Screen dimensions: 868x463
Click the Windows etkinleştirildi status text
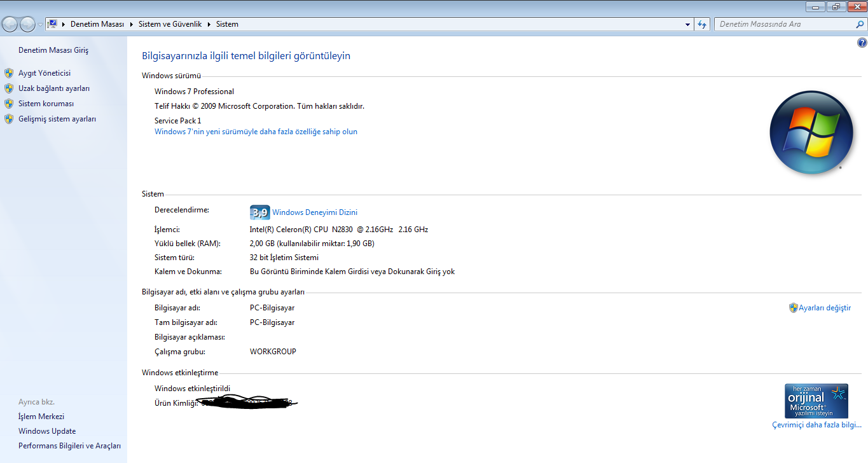tap(192, 389)
